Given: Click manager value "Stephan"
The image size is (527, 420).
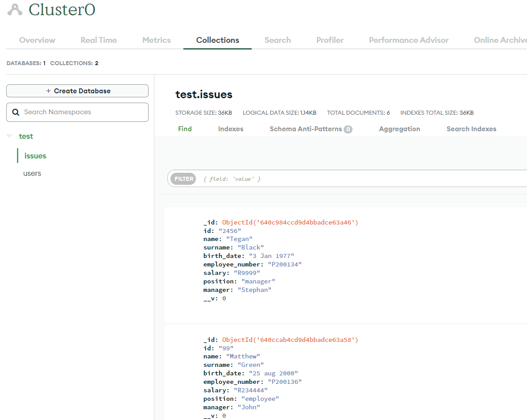Looking at the screenshot, I should point(254,290).
